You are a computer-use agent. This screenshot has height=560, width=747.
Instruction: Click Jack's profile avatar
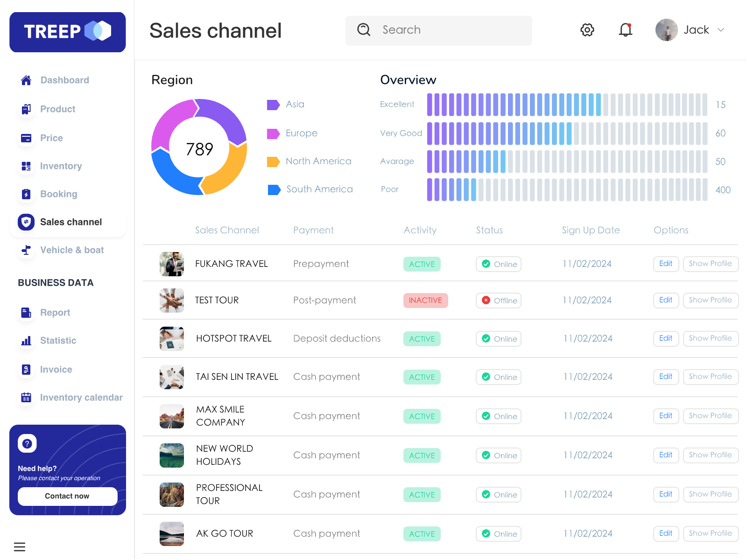coord(667,30)
